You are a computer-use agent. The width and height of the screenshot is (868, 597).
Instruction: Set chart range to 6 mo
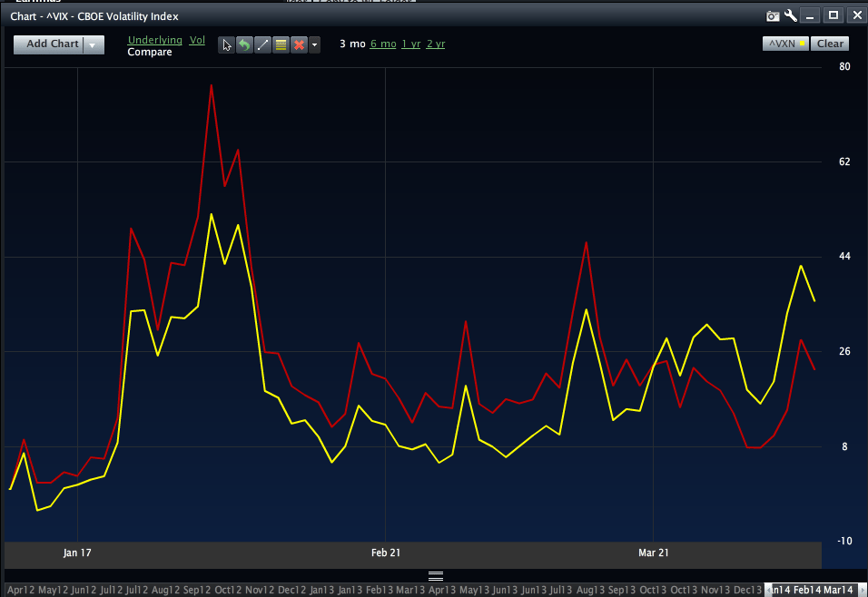pyautogui.click(x=383, y=44)
